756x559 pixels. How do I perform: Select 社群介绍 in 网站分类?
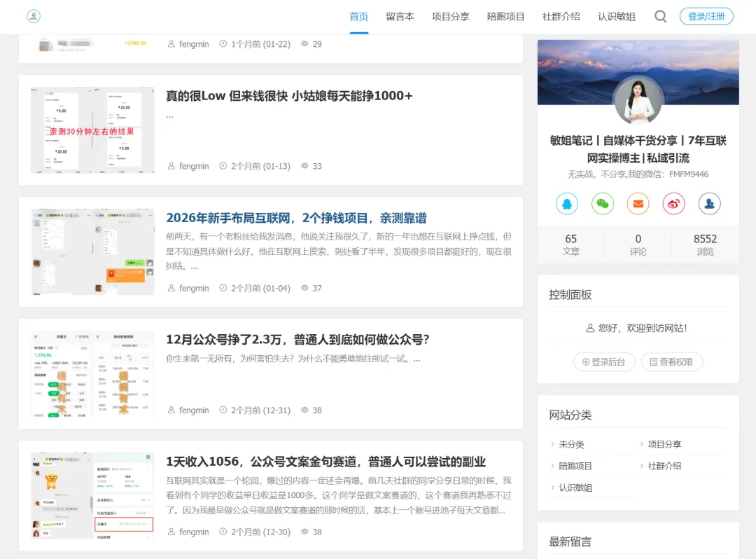[x=664, y=466]
